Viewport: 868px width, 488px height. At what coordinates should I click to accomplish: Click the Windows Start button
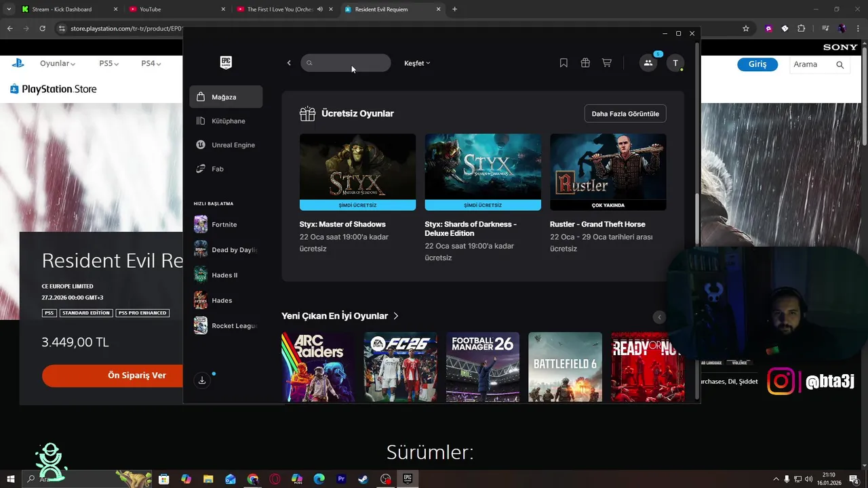(10, 479)
